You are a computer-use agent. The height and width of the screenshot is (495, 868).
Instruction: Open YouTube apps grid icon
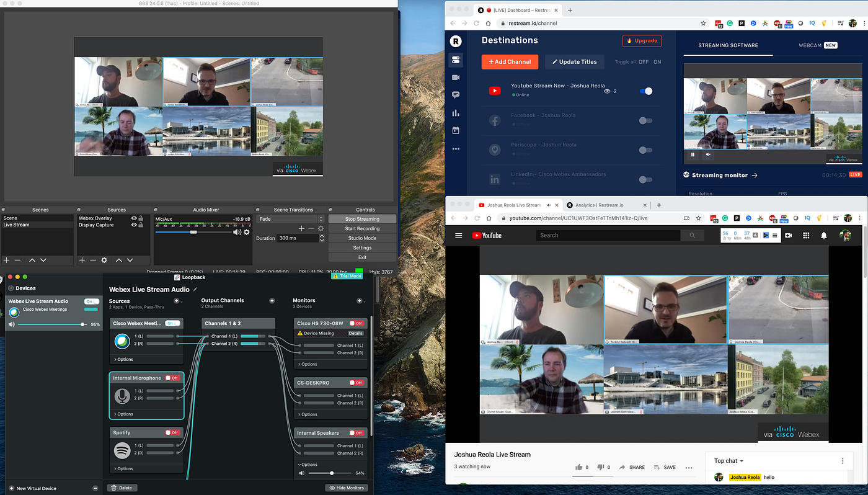806,236
